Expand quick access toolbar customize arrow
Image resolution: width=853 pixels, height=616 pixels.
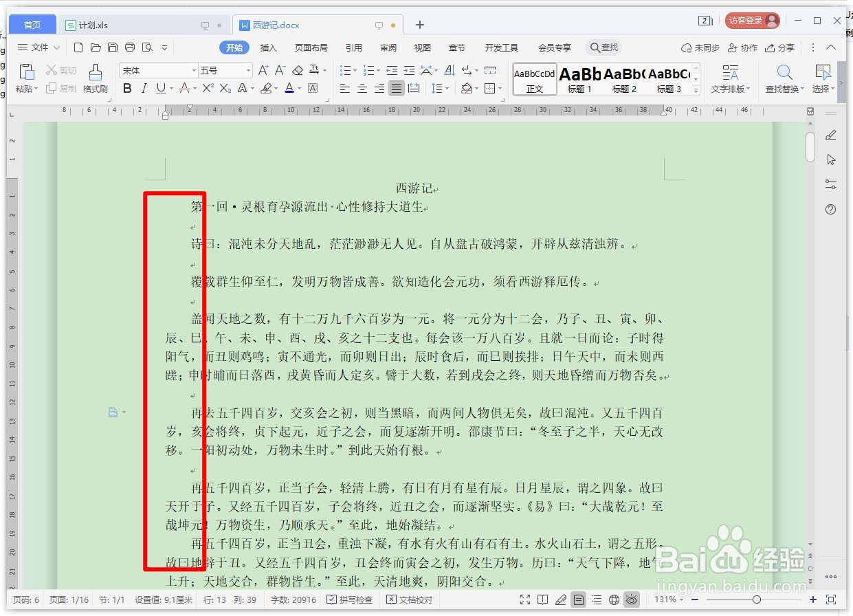164,47
